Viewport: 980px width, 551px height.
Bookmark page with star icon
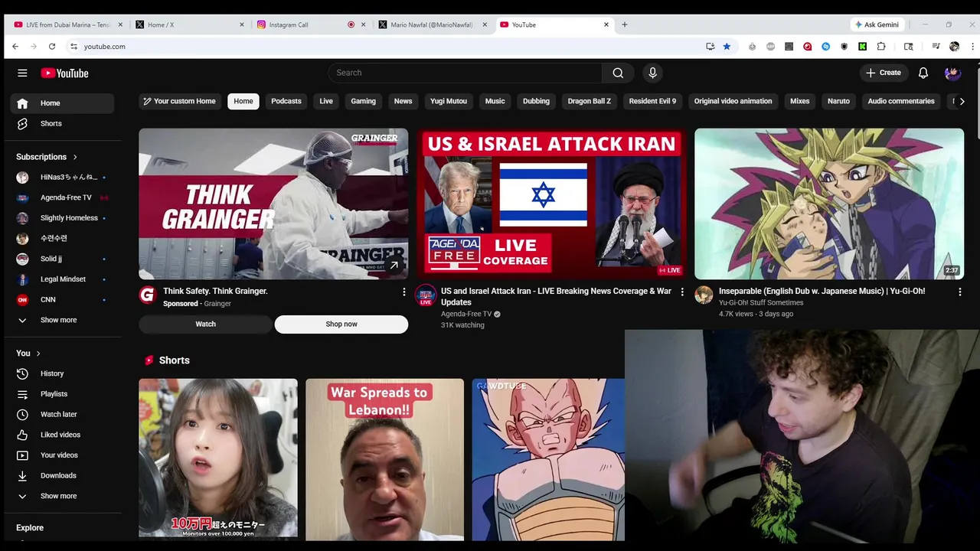(x=727, y=47)
